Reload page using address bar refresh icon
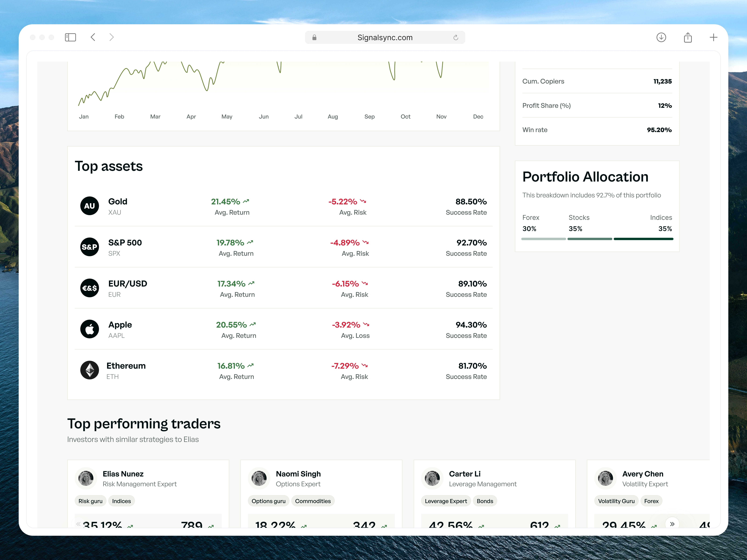Image resolution: width=747 pixels, height=560 pixels. coord(456,37)
